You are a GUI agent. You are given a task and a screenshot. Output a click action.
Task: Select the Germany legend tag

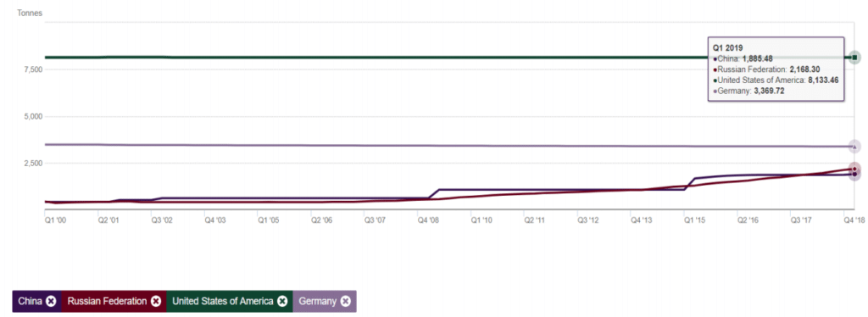[x=325, y=302]
